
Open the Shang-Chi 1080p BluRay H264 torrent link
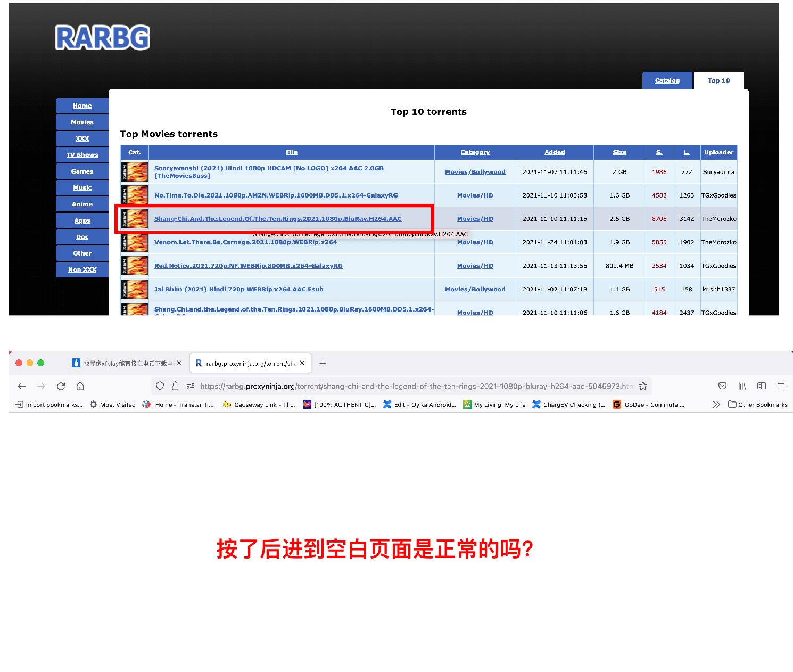point(278,219)
